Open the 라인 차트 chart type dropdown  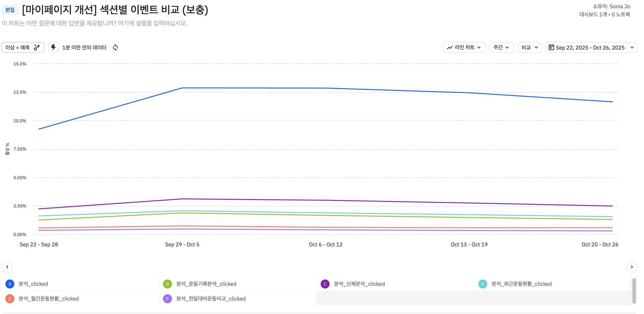464,48
